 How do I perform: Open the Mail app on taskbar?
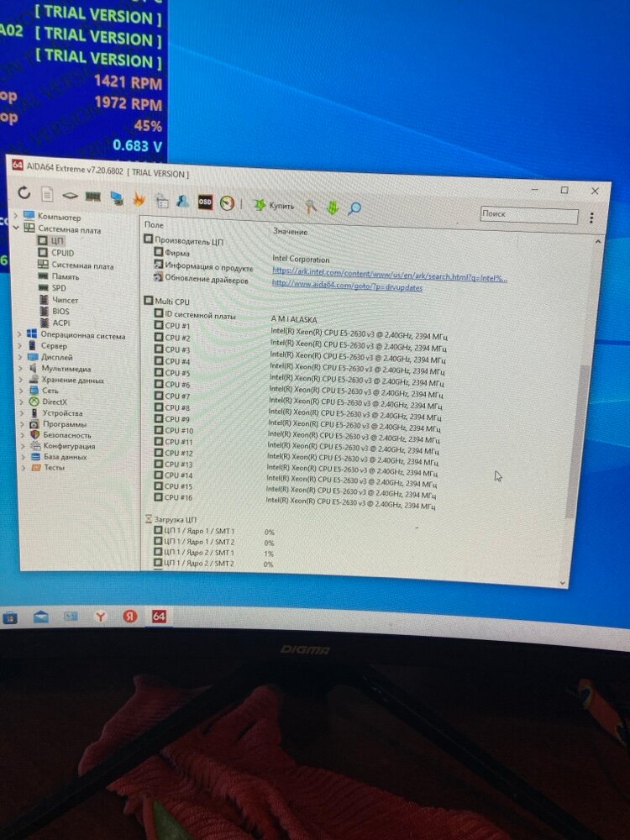[x=40, y=617]
